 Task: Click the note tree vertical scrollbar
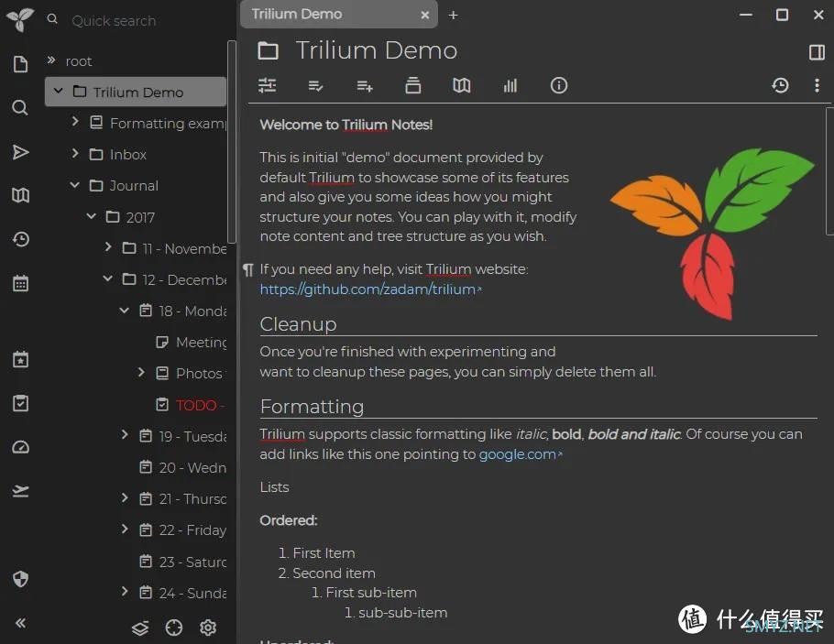(x=231, y=141)
